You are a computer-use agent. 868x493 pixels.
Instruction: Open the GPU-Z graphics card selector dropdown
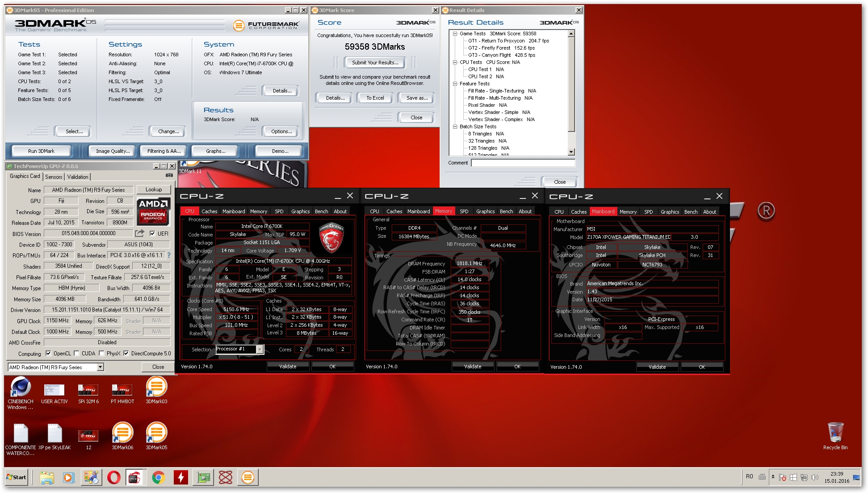click(x=100, y=367)
